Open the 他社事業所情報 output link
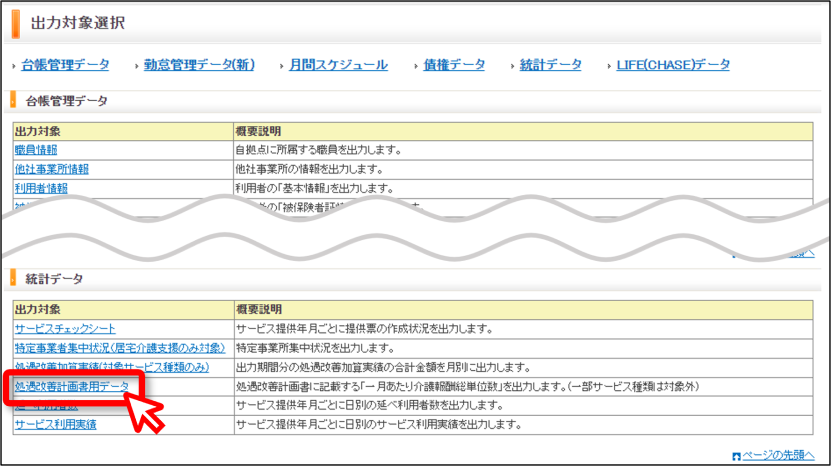Image resolution: width=831 pixels, height=466 pixels. [x=52, y=169]
